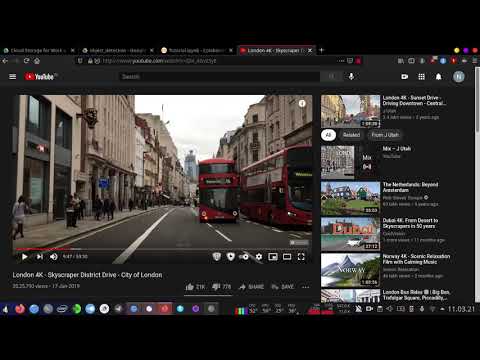Open the YouTube apps grid
This screenshot has height=360, width=480.
pyautogui.click(x=421, y=77)
